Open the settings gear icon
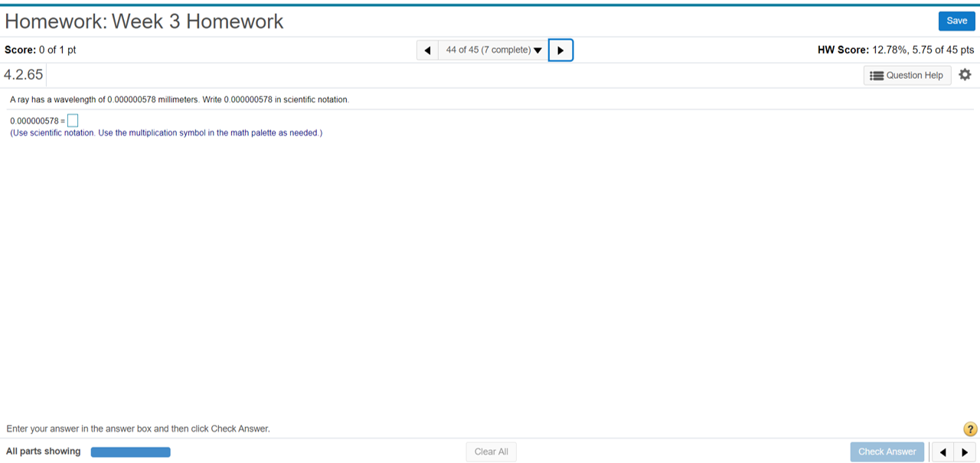The image size is (980, 463). click(965, 75)
